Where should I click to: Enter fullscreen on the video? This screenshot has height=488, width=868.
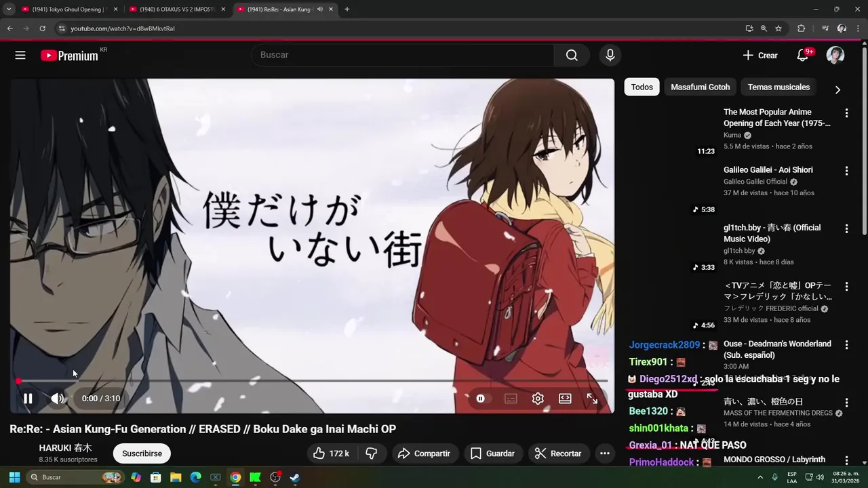point(592,399)
